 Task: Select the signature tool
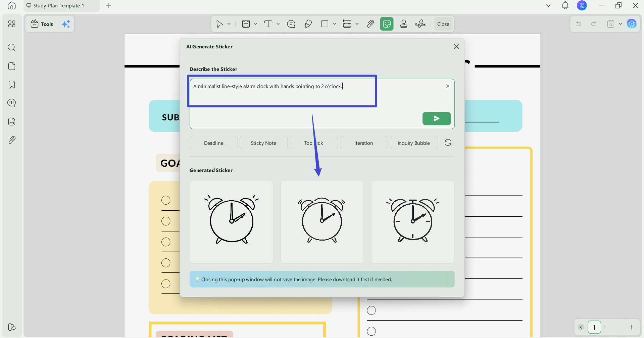[x=420, y=24]
